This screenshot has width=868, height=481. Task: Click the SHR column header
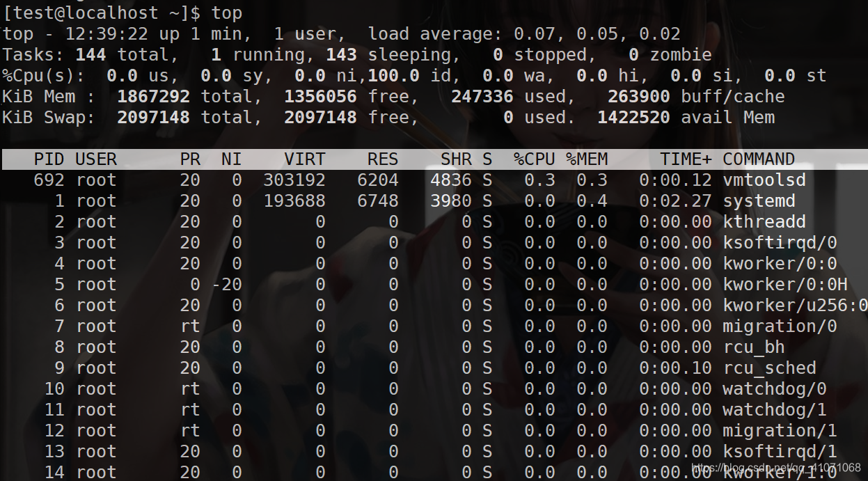click(x=457, y=159)
